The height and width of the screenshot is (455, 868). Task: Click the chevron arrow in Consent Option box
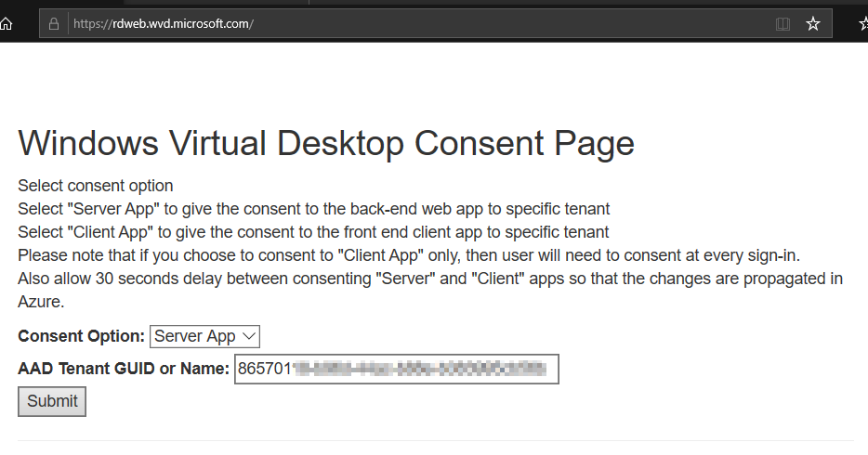click(x=249, y=336)
